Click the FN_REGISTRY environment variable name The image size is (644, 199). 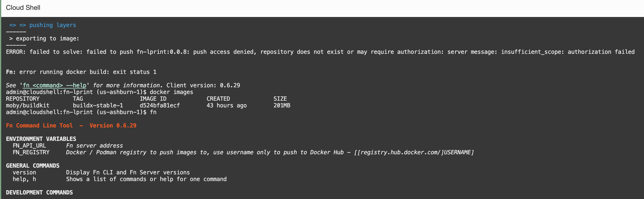[31, 152]
